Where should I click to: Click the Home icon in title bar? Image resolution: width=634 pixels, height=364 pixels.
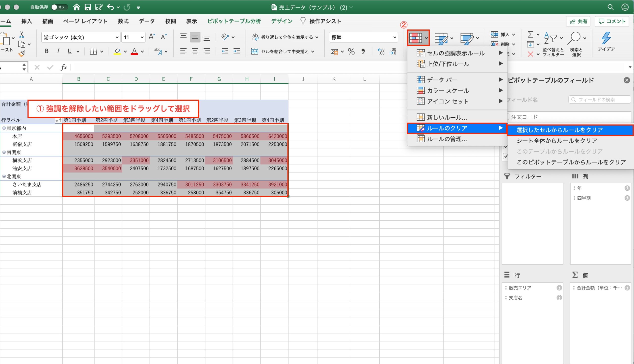coord(77,7)
